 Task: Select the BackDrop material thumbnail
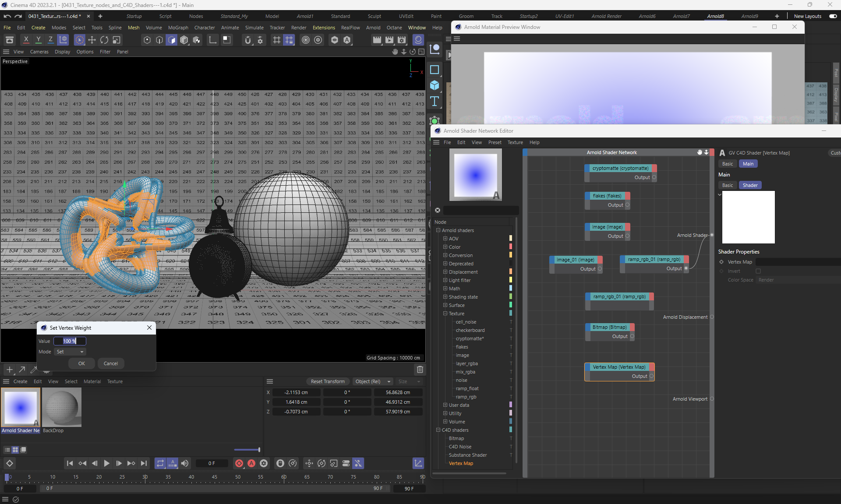click(x=62, y=407)
